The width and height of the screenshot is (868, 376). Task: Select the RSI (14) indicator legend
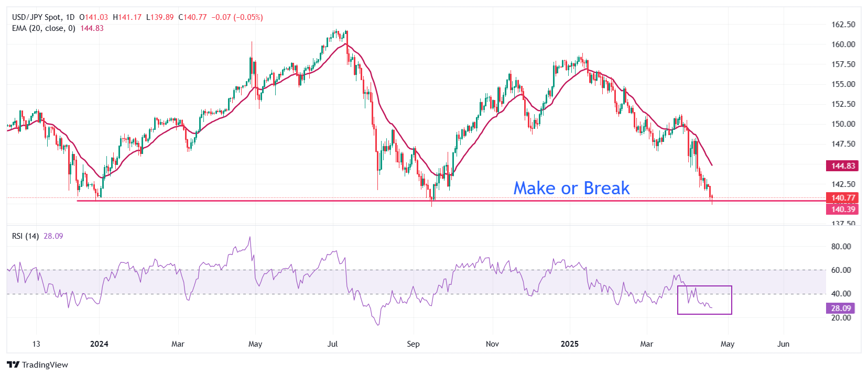coord(25,236)
